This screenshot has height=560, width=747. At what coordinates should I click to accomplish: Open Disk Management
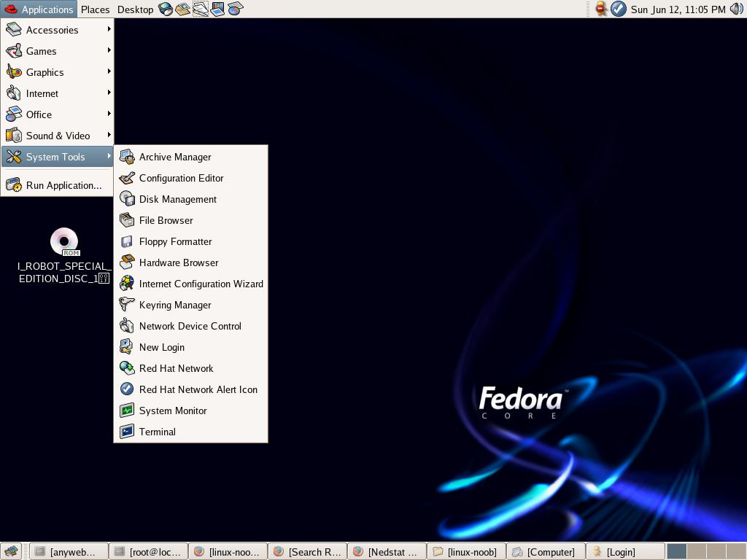tap(190, 199)
